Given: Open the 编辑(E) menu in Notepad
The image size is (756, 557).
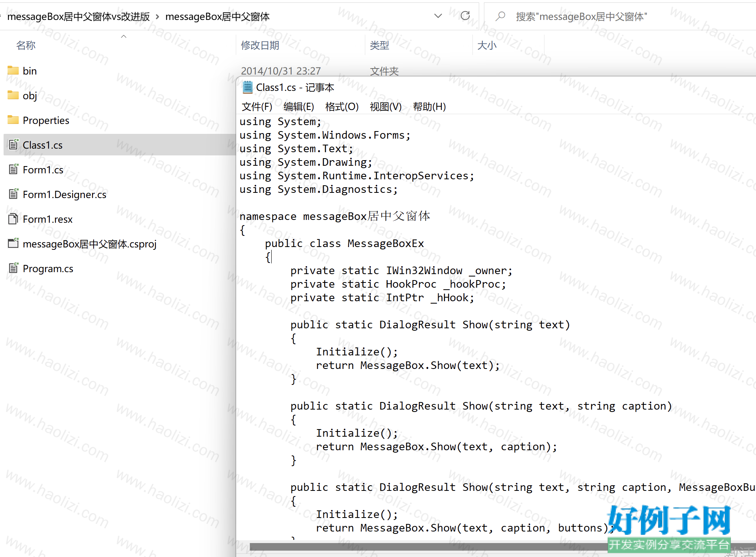Looking at the screenshot, I should pyautogui.click(x=299, y=107).
